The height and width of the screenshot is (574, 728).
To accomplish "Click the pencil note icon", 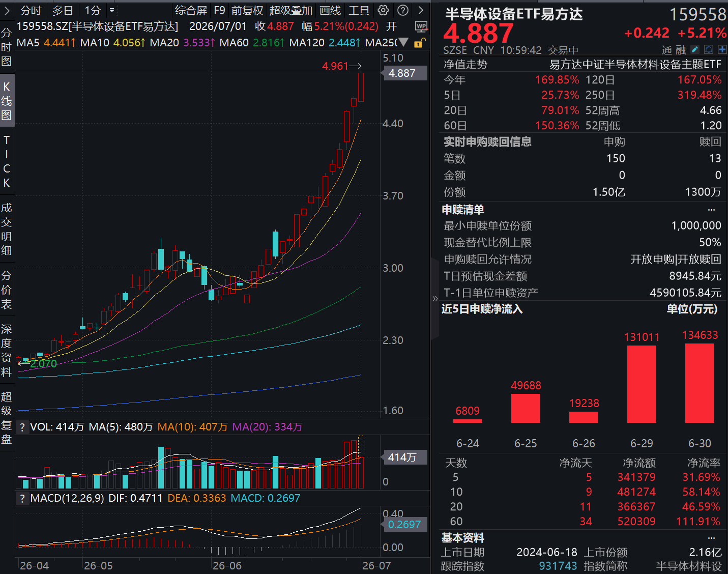I will point(695,50).
